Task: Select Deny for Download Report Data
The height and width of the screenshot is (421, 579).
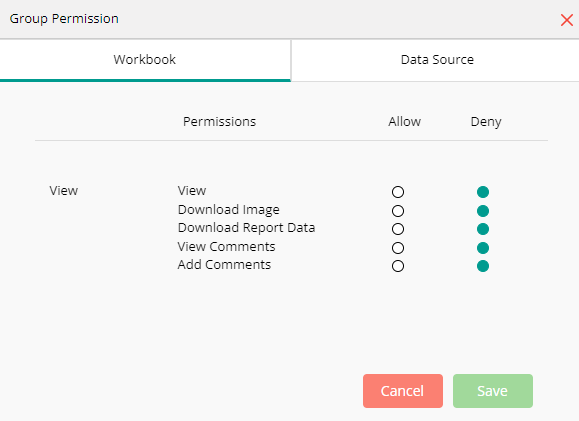Action: coord(483,229)
